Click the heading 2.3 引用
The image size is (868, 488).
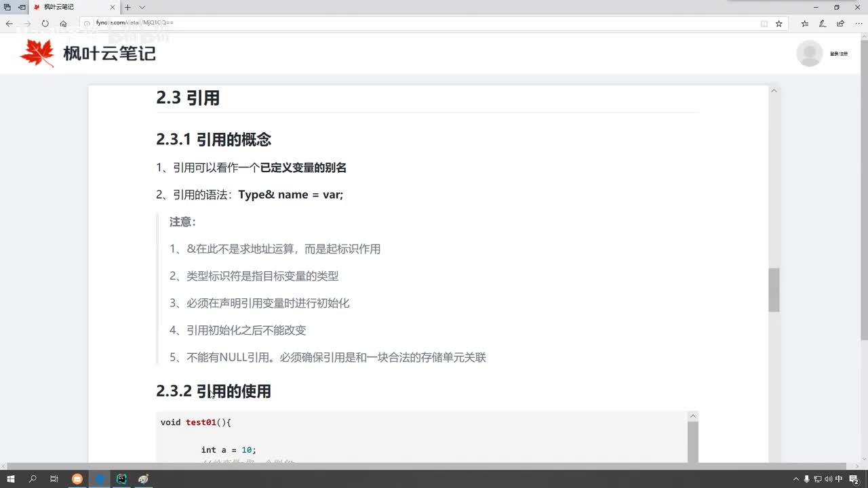point(188,98)
